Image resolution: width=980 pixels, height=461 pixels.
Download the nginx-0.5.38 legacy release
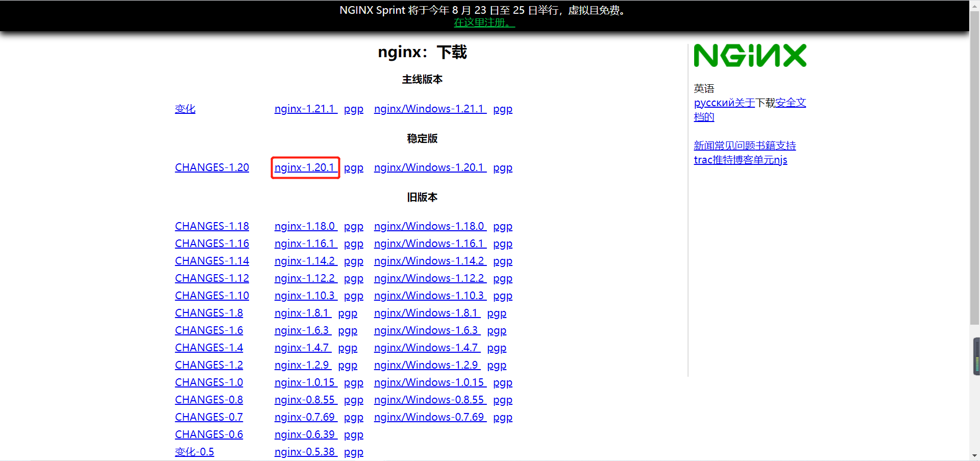coord(305,452)
